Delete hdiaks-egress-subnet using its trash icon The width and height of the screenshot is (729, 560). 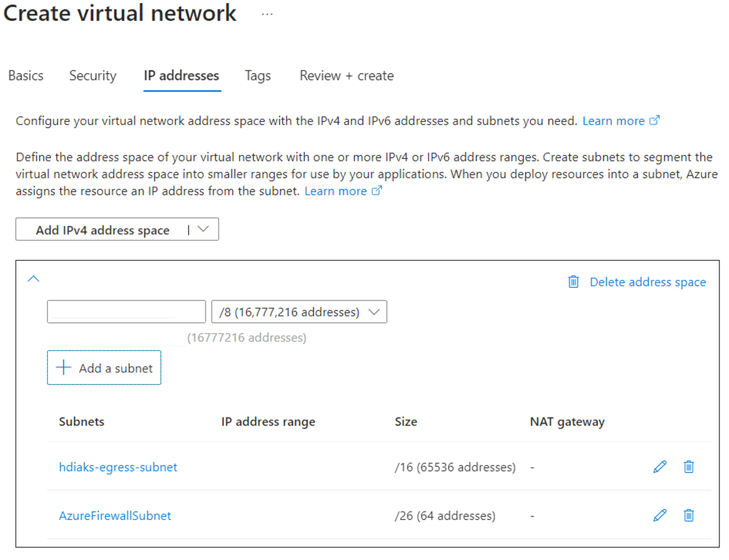pyautogui.click(x=688, y=467)
